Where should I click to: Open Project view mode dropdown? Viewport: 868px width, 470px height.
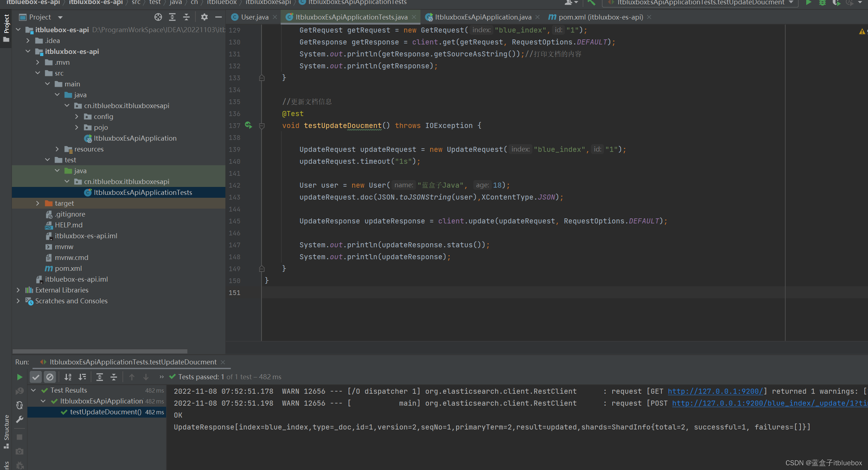coord(60,17)
